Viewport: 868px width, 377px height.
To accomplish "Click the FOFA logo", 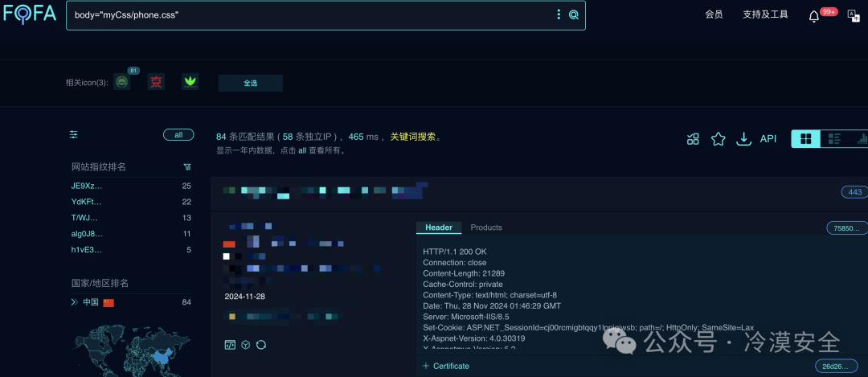I will point(30,14).
